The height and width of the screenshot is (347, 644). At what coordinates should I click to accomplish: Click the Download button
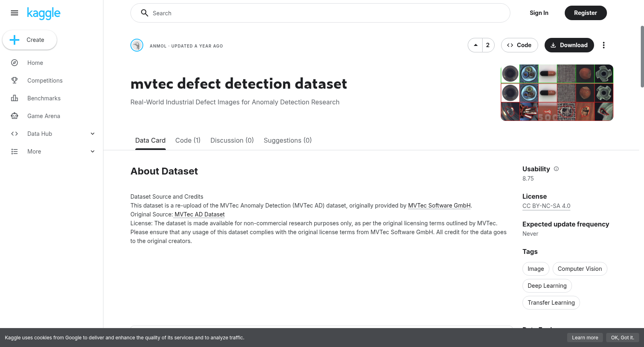tap(569, 45)
